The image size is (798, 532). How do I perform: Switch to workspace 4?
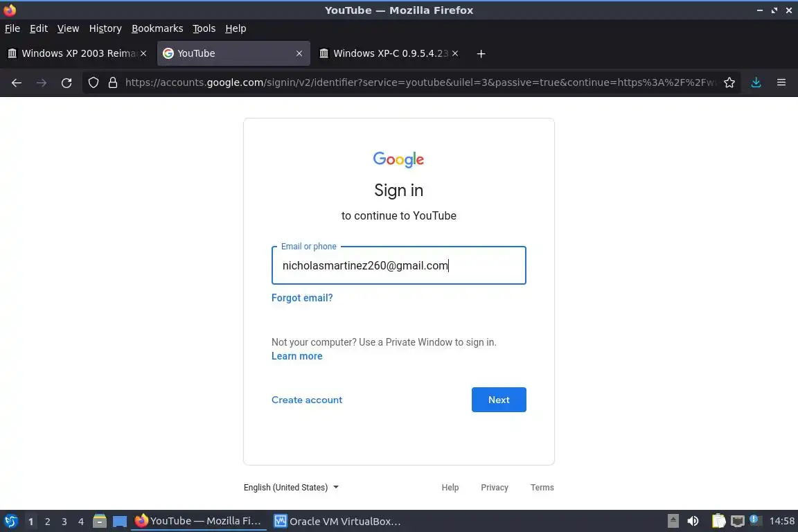coord(81,522)
